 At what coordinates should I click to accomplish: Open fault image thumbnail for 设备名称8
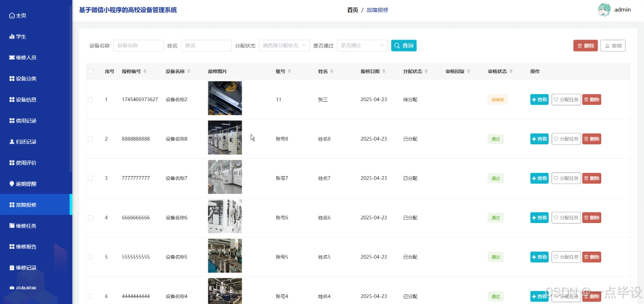pos(225,138)
